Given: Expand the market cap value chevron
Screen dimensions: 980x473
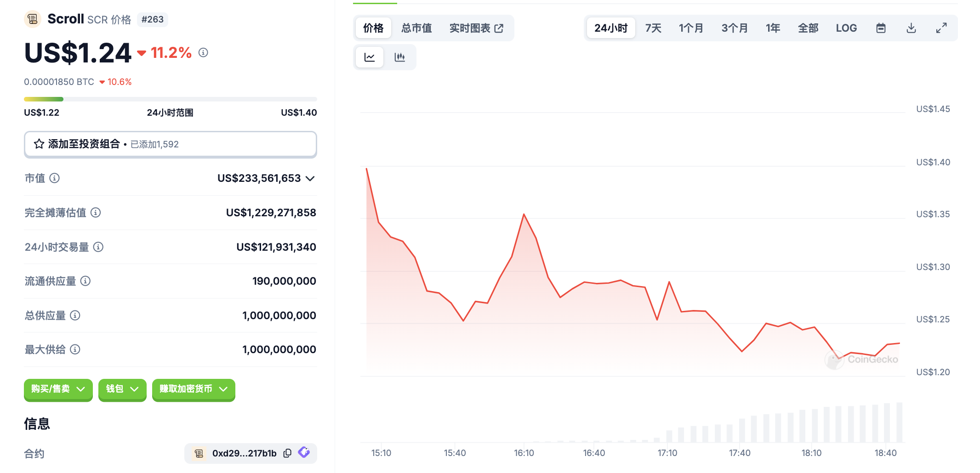Looking at the screenshot, I should [x=310, y=179].
